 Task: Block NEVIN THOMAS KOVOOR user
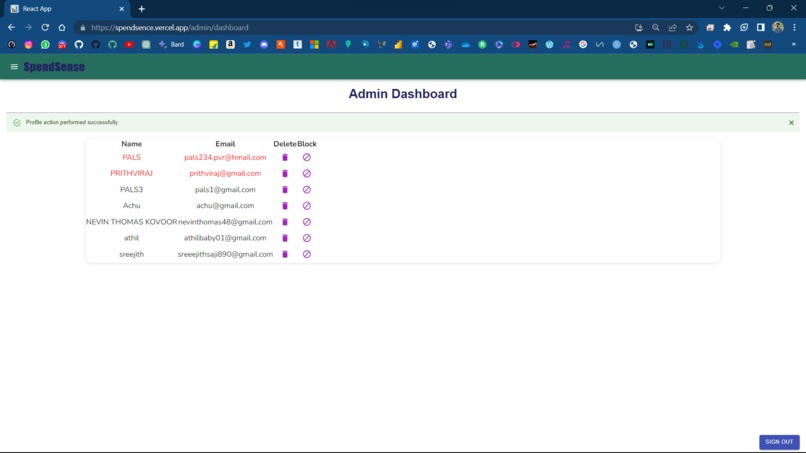point(307,222)
